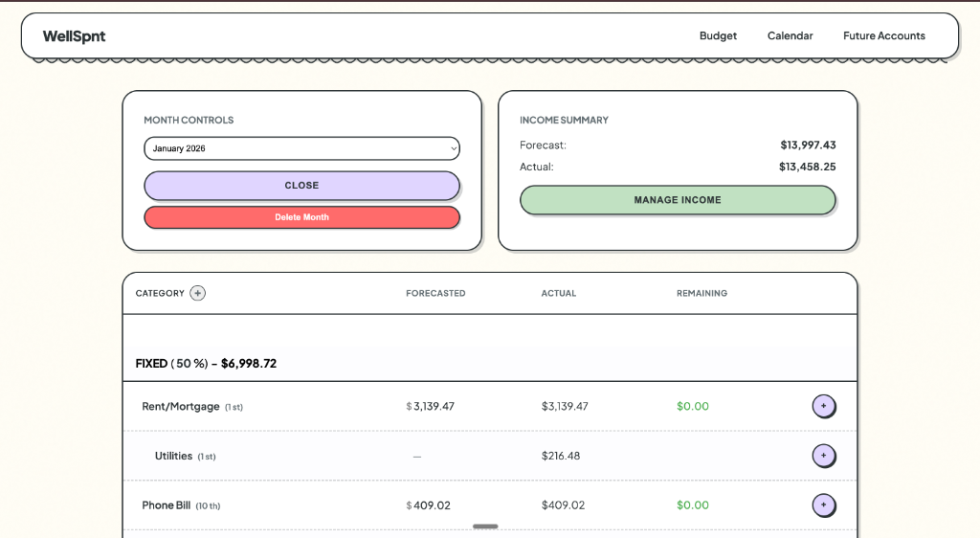Open Future Accounts in the top navigation
Screen dimensions: 980x538
pyautogui.click(x=883, y=36)
